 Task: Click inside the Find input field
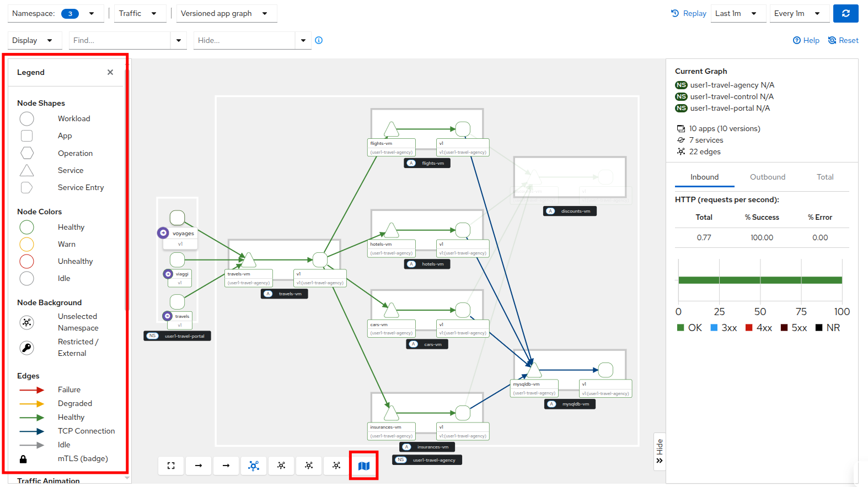pyautogui.click(x=120, y=40)
